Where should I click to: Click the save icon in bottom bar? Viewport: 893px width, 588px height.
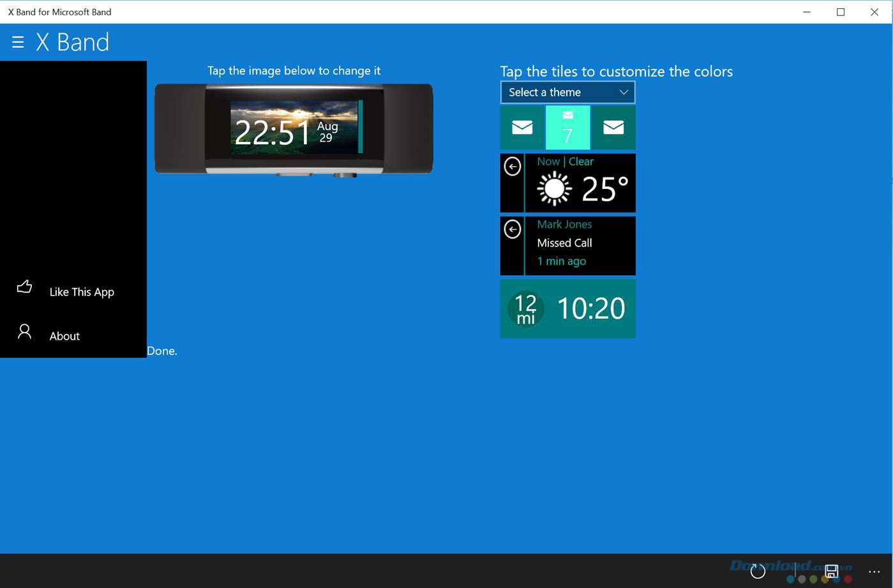[831, 571]
